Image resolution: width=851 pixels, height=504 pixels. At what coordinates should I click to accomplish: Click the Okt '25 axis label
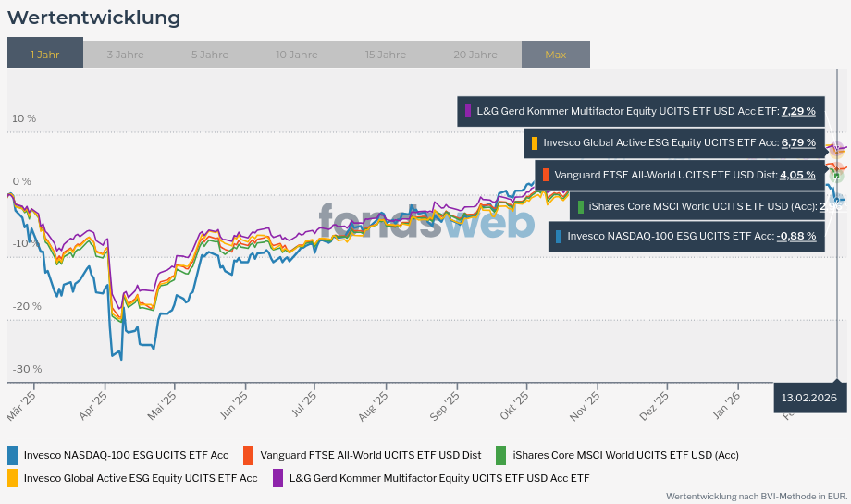click(514, 406)
